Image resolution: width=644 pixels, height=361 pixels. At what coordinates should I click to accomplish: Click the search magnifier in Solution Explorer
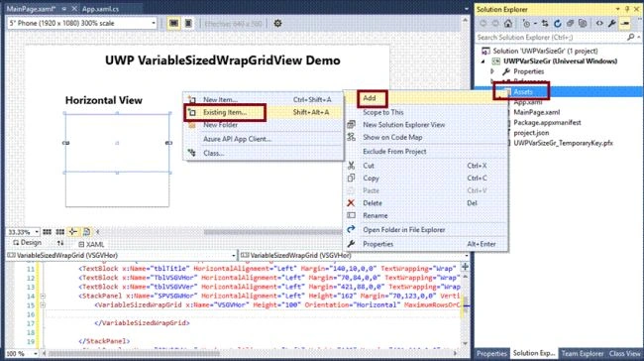630,37
